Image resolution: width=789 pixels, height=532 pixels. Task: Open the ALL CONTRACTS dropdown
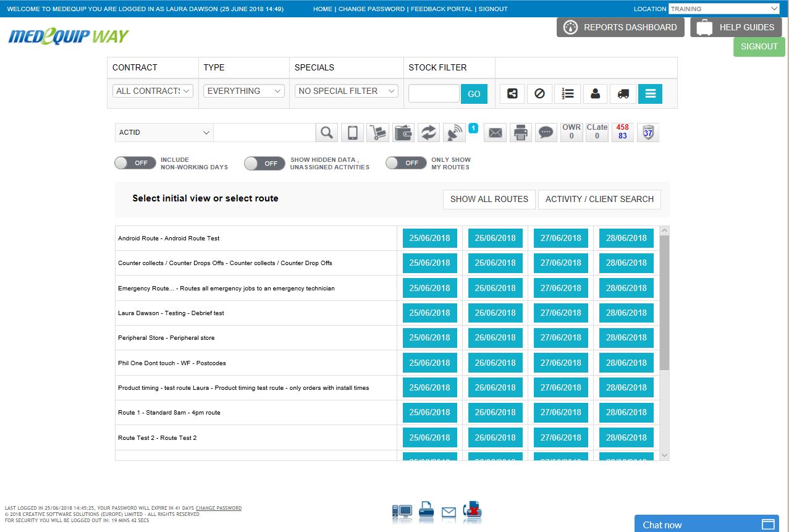click(154, 91)
